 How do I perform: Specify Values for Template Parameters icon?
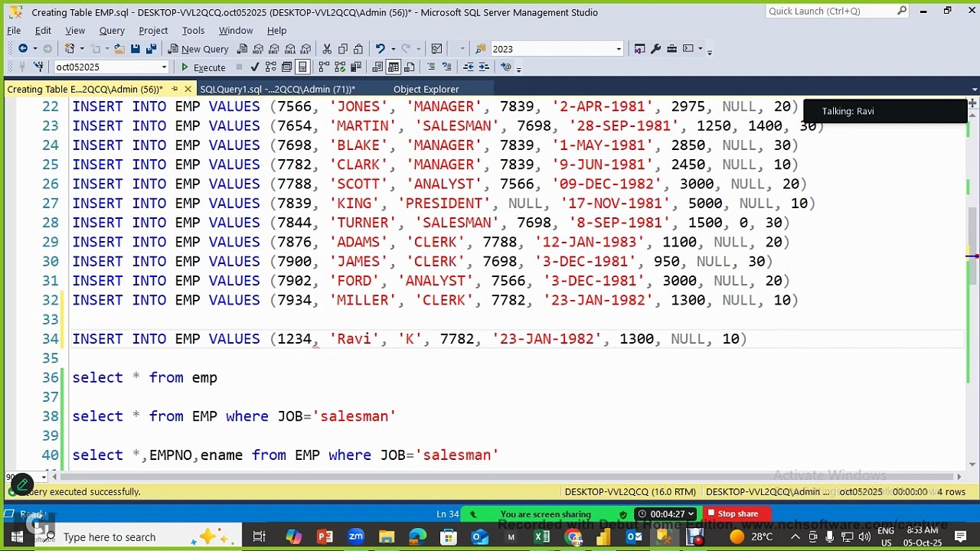point(506,67)
